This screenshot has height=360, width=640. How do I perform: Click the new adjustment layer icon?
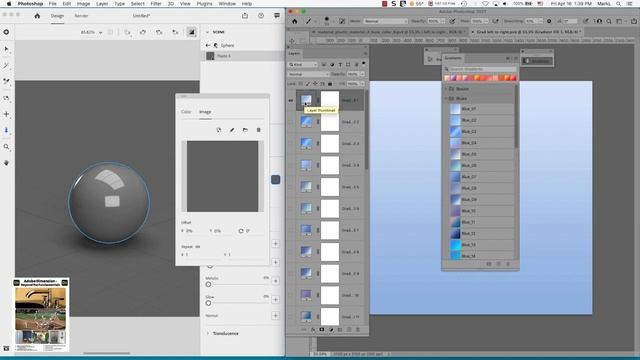coord(331,329)
